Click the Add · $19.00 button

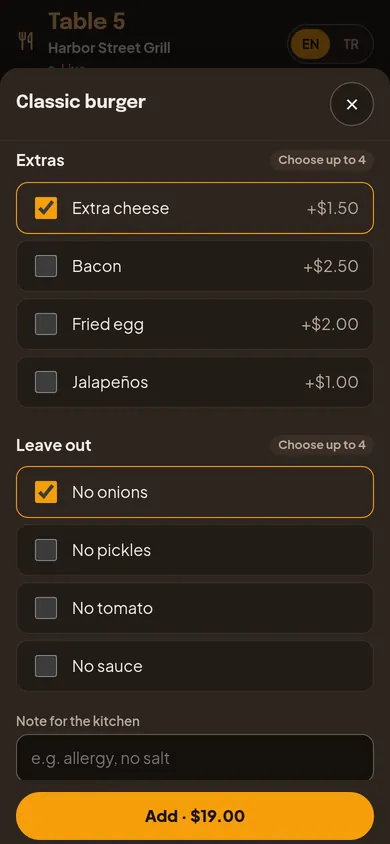[195, 816]
